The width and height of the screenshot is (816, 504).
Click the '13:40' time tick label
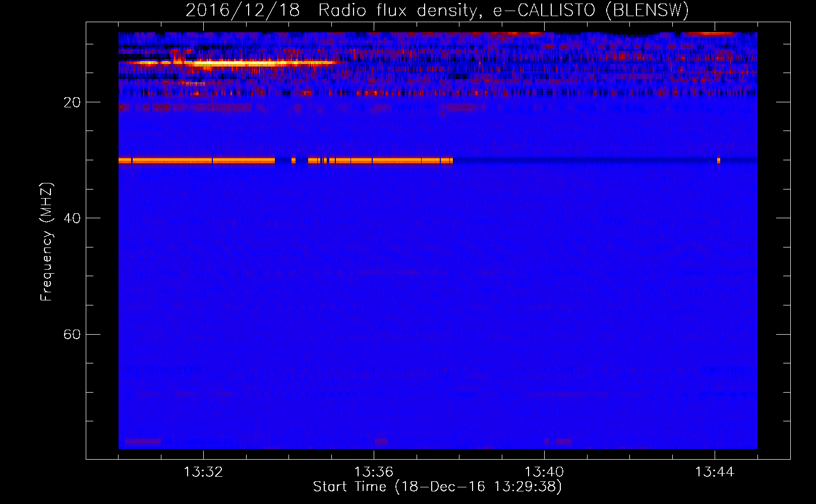click(x=544, y=472)
